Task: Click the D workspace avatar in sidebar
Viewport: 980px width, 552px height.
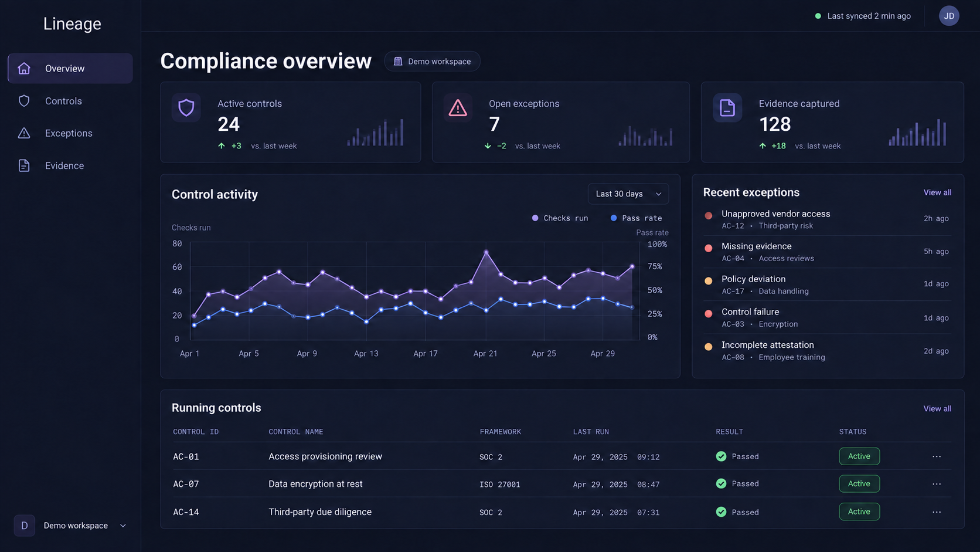Action: click(x=24, y=526)
